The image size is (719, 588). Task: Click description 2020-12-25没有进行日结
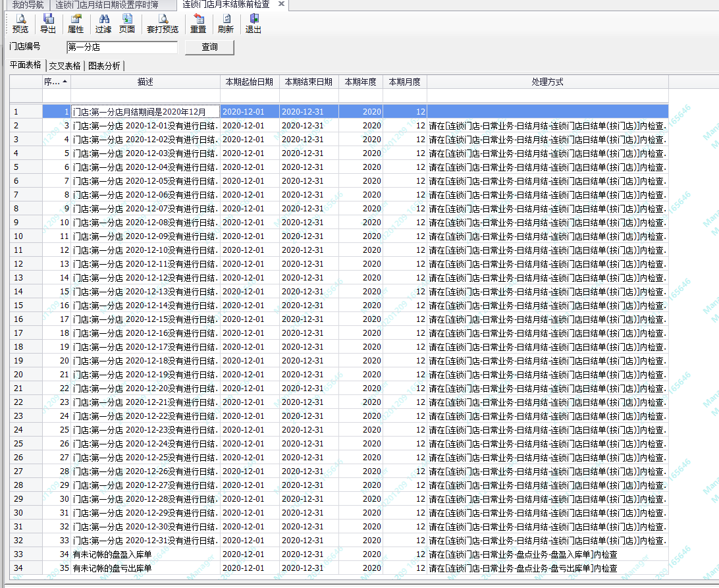[146, 458]
